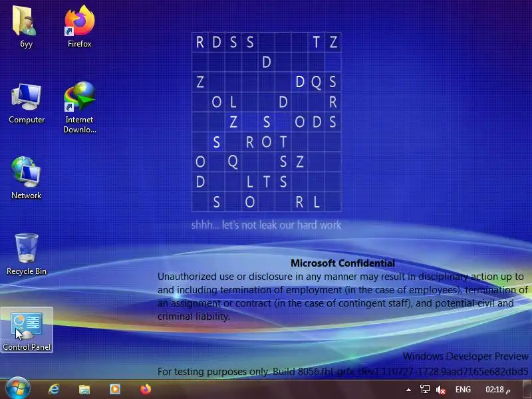Click the muted volume tray icon
This screenshot has width=532, height=399.
click(x=440, y=390)
